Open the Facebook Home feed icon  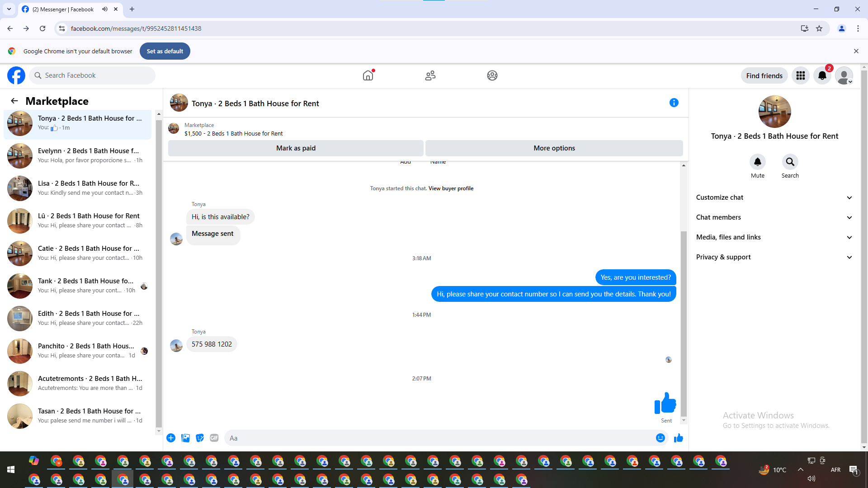[x=368, y=75]
